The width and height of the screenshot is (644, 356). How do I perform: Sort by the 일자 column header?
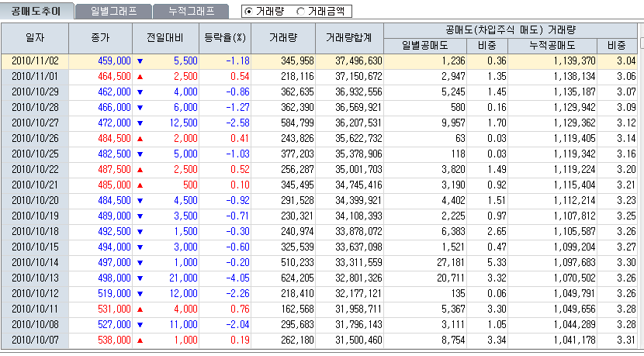click(x=35, y=37)
